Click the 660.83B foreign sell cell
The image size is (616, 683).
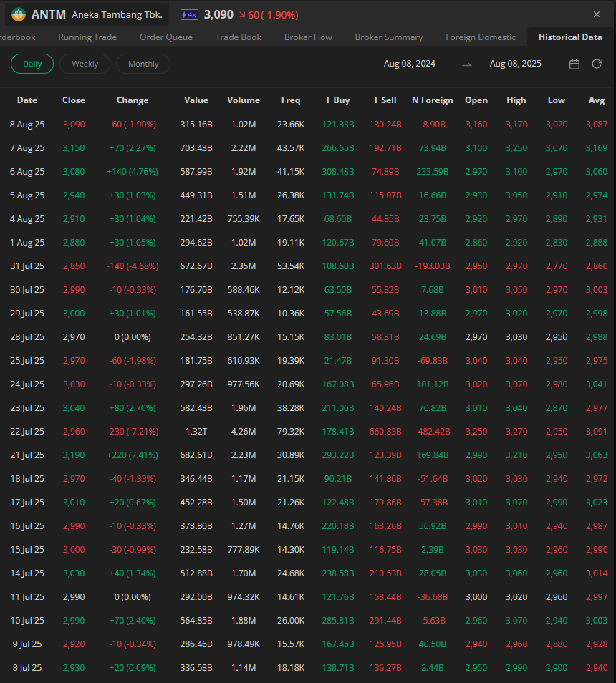[385, 432]
